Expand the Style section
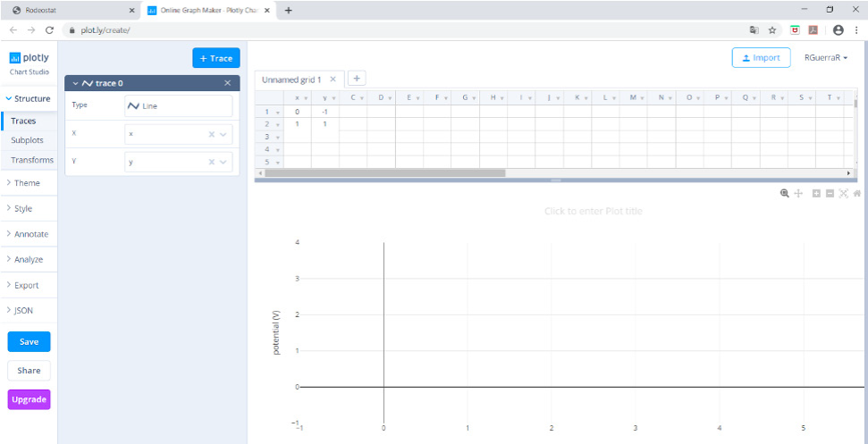This screenshot has width=868, height=444. pos(23,208)
